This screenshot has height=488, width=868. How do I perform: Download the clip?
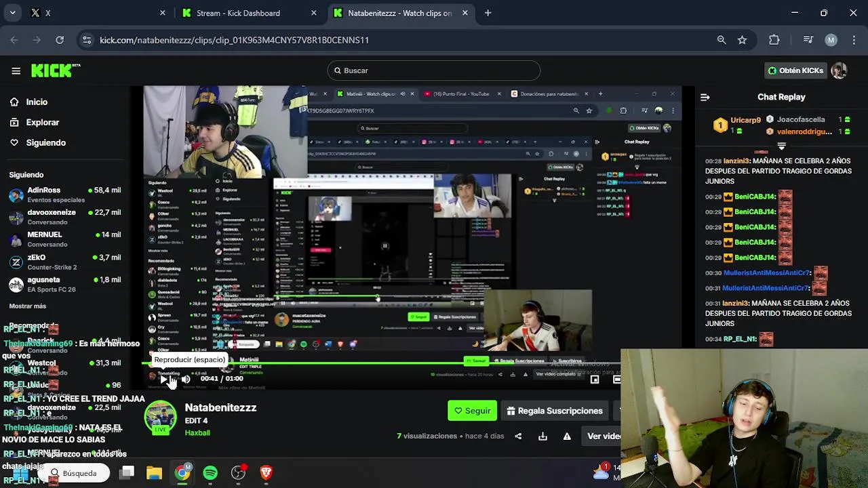(542, 436)
